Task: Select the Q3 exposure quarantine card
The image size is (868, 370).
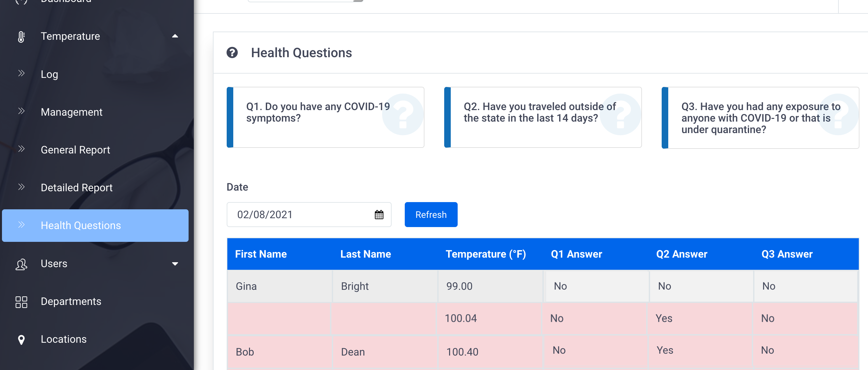Action: [x=760, y=118]
